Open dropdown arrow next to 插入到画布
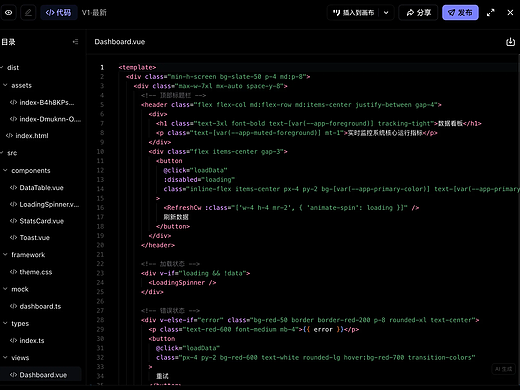 [386, 13]
